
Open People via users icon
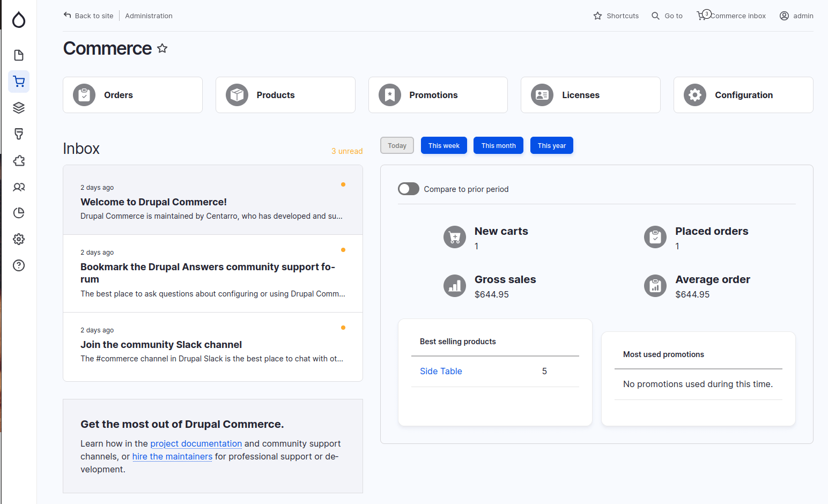[19, 187]
